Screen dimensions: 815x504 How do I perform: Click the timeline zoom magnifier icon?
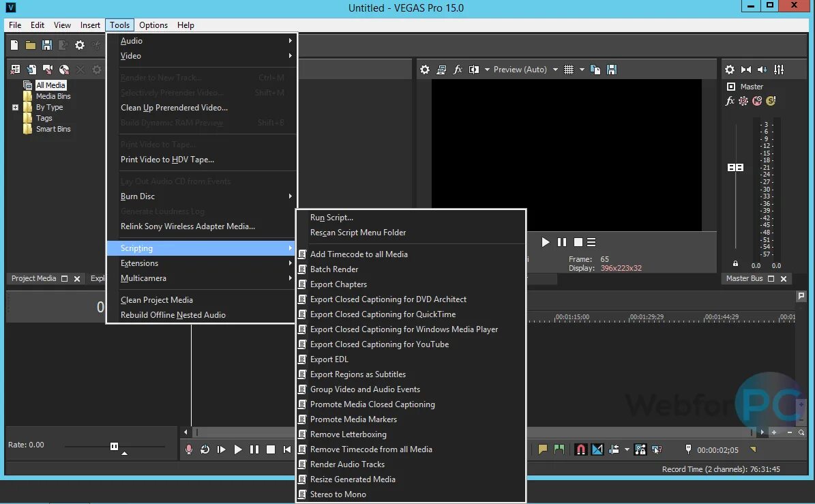[x=801, y=432]
